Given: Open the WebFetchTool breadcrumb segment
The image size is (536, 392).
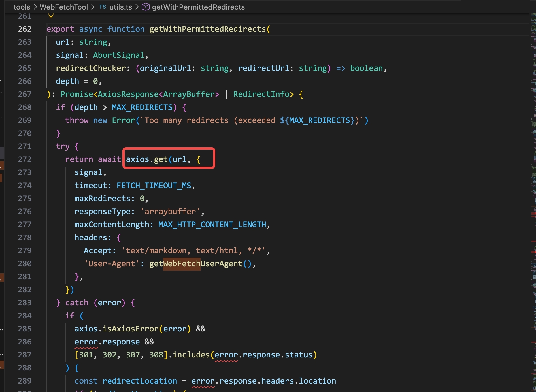Looking at the screenshot, I should click(x=64, y=7).
